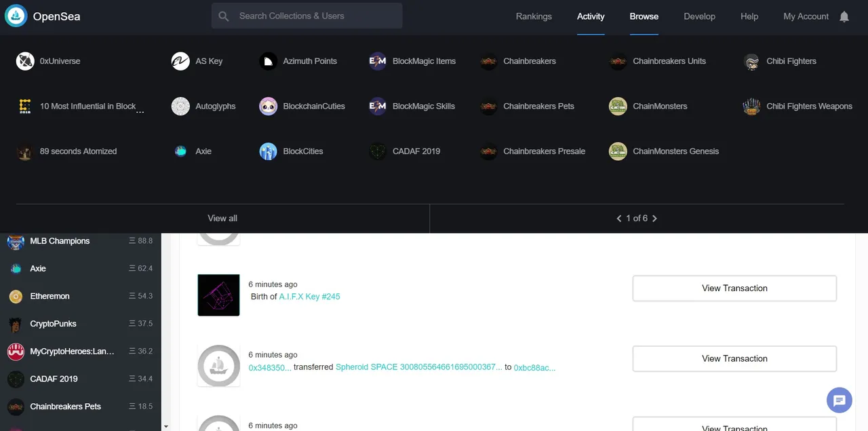
Task: Open recipient address 0xbc88ac... link
Action: pos(534,368)
